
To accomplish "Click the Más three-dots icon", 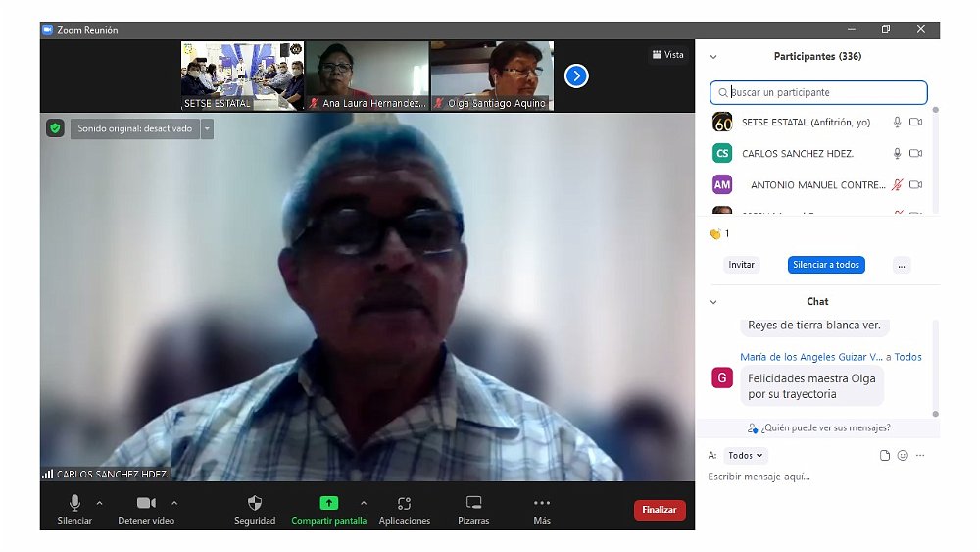I will [x=542, y=503].
